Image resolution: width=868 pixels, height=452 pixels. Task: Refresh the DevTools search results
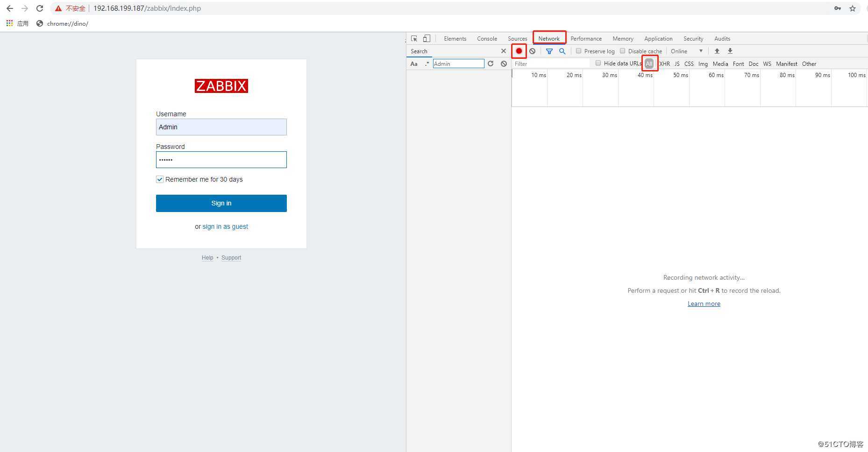coord(491,64)
